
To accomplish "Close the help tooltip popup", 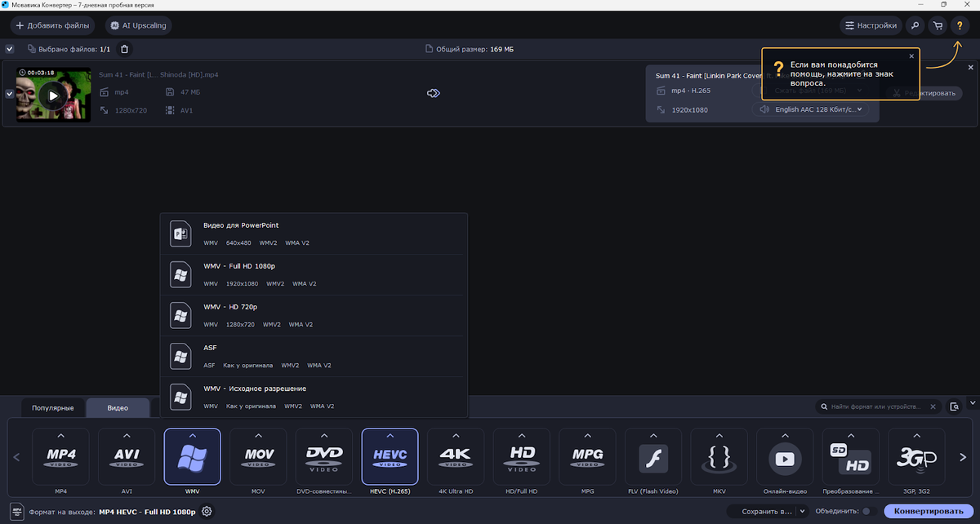I will (911, 56).
